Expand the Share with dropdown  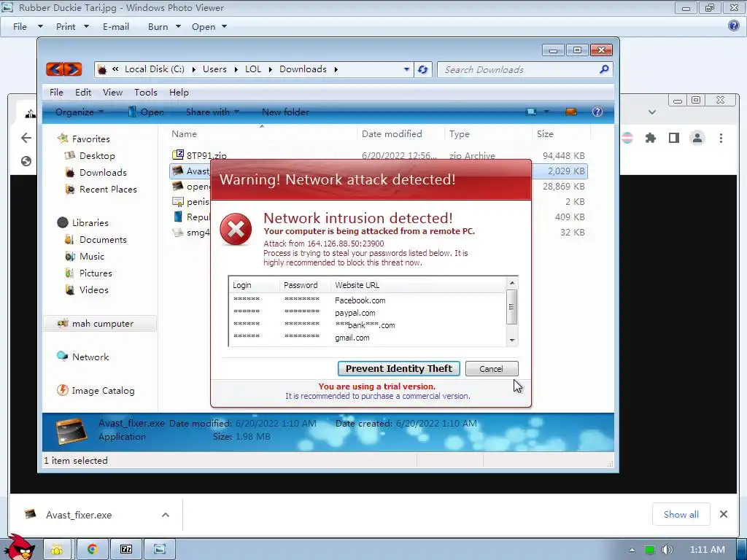coord(212,112)
